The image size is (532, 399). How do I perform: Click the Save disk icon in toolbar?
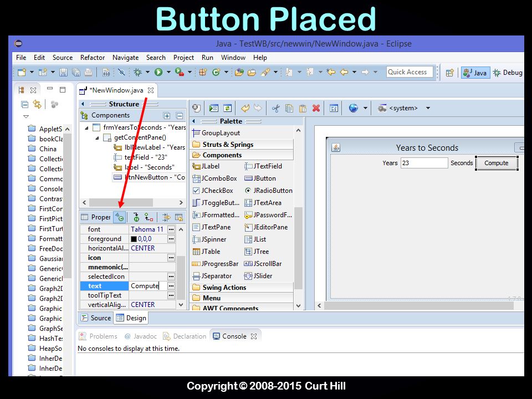(x=63, y=72)
